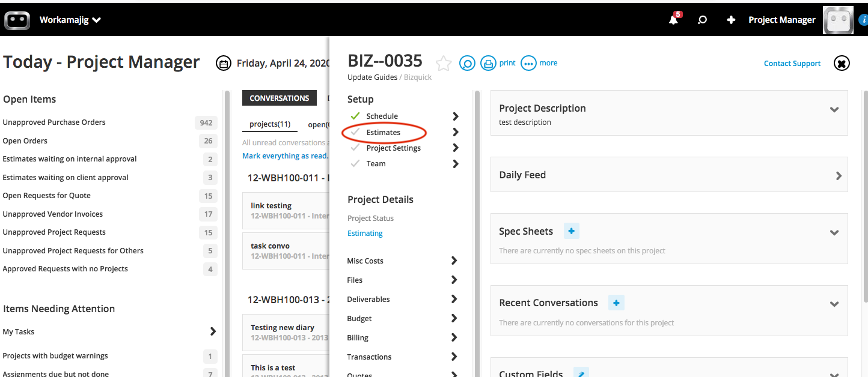Expand Budget arrow
Viewport: 868px width, 377px height.
[454, 318]
